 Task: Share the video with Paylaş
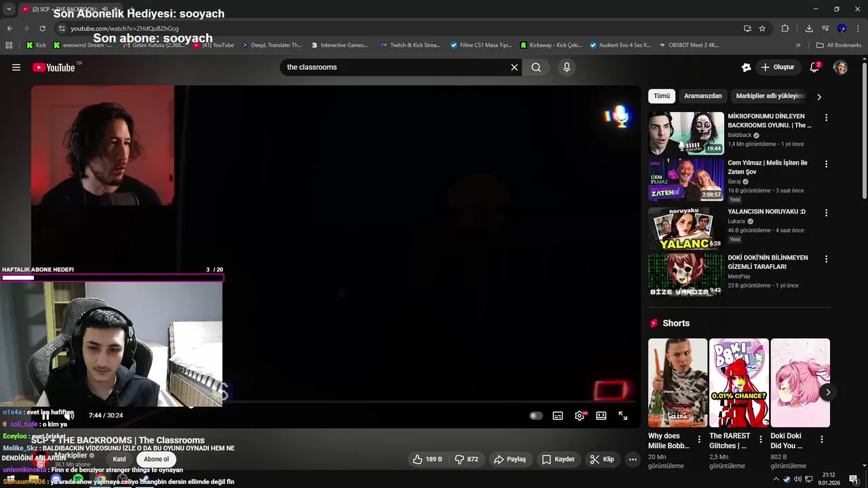pos(510,459)
